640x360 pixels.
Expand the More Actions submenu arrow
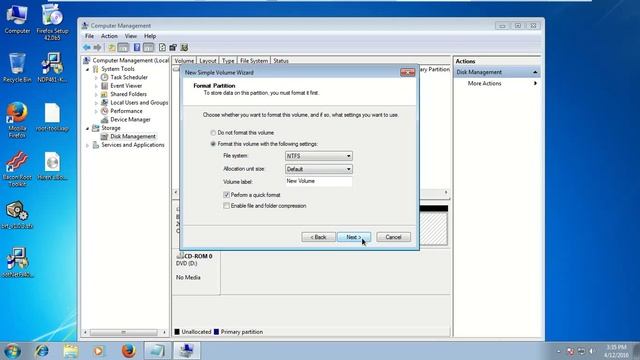pyautogui.click(x=535, y=83)
